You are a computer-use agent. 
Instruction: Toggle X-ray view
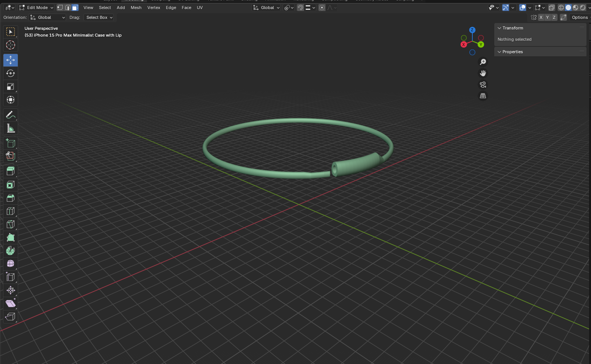552,8
